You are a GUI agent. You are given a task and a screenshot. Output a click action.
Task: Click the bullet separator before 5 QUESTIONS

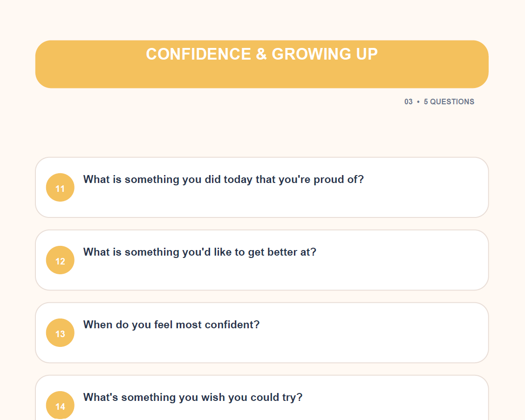(x=418, y=102)
